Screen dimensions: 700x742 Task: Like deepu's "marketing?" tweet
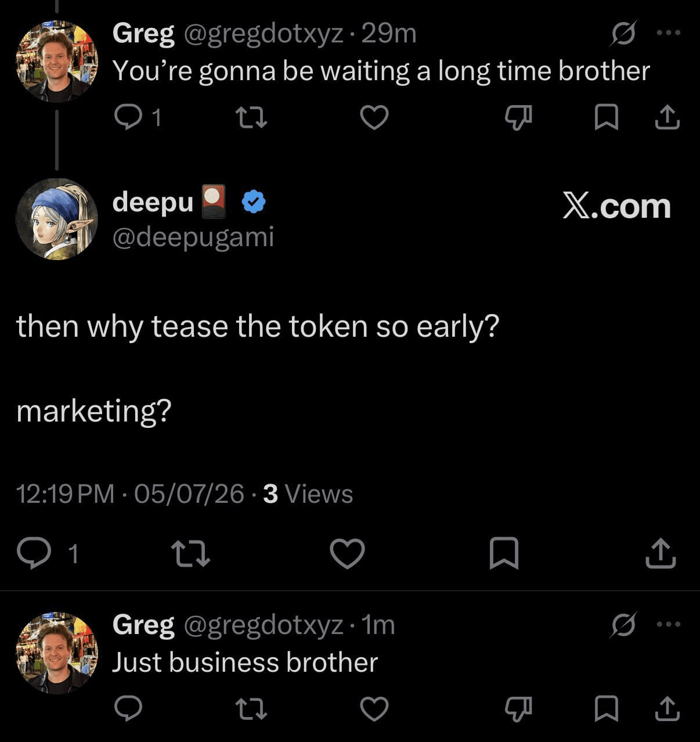click(347, 553)
